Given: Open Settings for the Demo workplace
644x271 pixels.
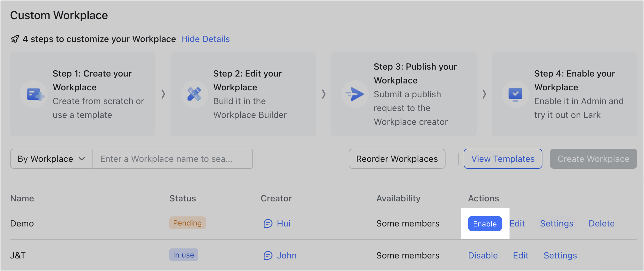Looking at the screenshot, I should [557, 223].
